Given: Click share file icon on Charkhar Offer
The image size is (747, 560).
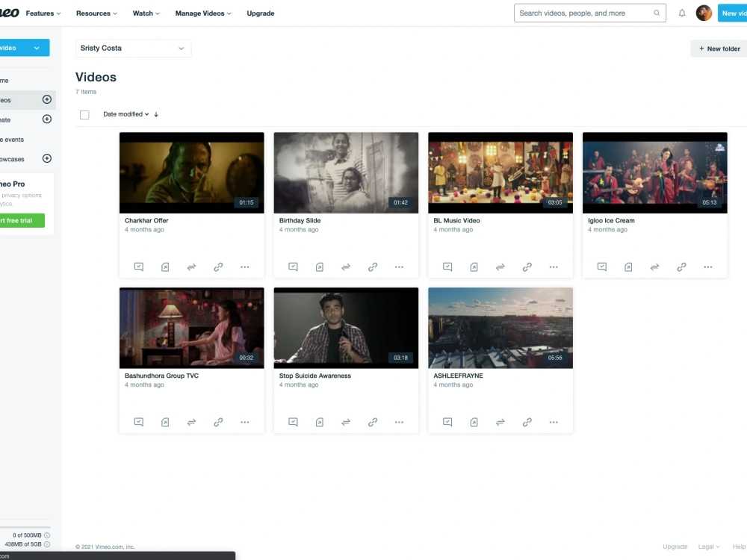Looking at the screenshot, I should pyautogui.click(x=165, y=267).
